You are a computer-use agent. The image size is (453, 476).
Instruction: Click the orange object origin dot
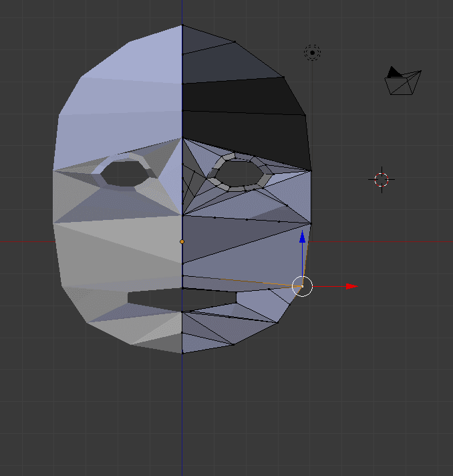pyautogui.click(x=182, y=241)
